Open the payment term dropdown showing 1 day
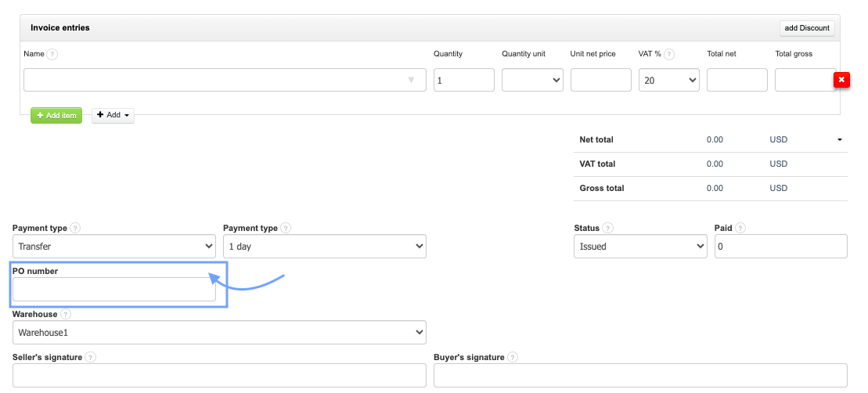This screenshot has width=868, height=393. [x=324, y=246]
